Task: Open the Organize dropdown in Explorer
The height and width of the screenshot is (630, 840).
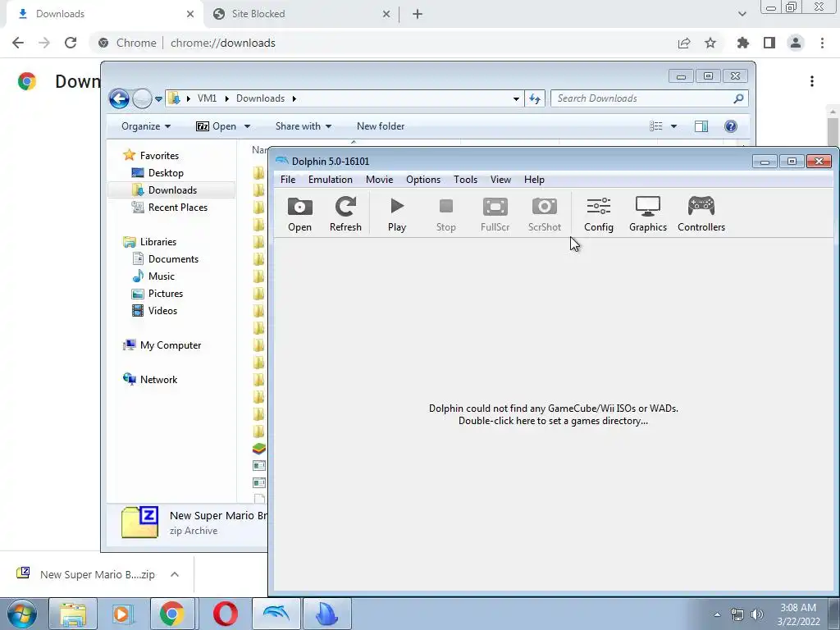Action: 146,126
